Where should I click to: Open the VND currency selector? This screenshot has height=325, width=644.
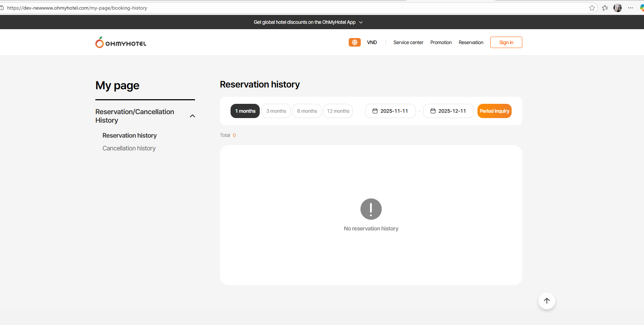pos(372,42)
